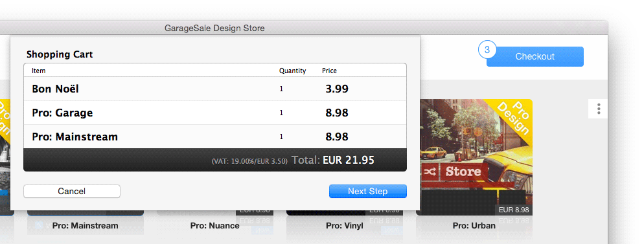Sort the cart by the Item column header

click(x=39, y=71)
